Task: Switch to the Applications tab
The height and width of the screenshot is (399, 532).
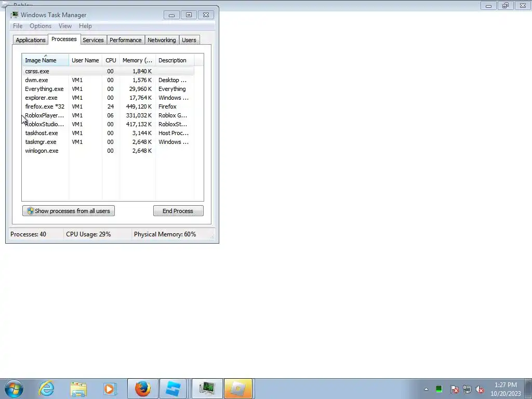Action: (x=31, y=40)
